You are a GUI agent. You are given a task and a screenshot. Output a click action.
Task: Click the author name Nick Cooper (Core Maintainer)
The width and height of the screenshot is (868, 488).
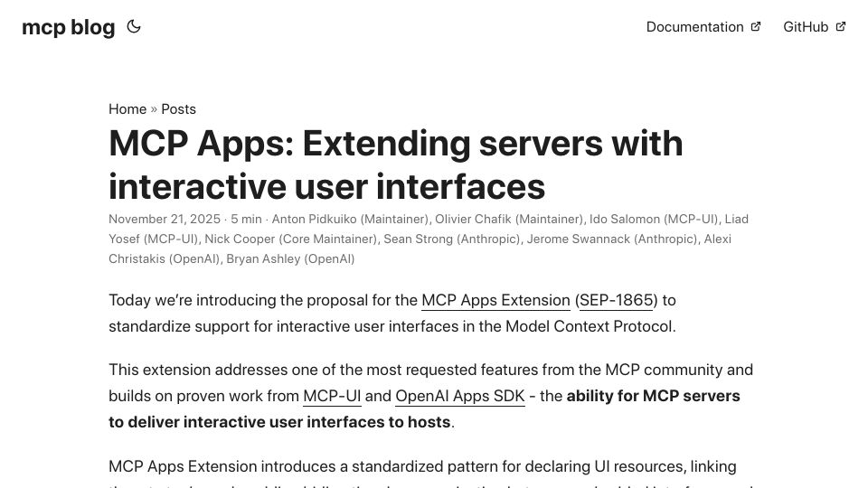click(x=291, y=239)
